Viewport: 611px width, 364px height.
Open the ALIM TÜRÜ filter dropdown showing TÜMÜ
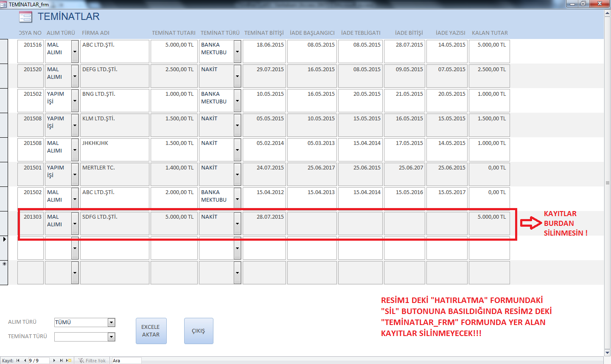pyautogui.click(x=111, y=322)
